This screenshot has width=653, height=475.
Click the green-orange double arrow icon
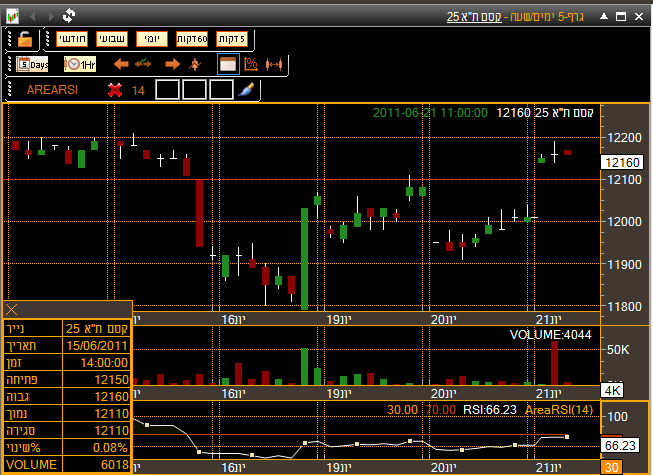tap(145, 64)
